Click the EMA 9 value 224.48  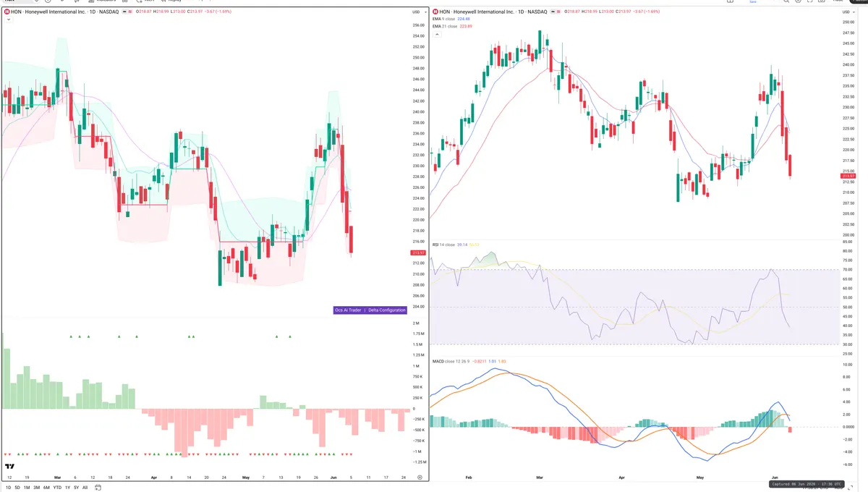pyautogui.click(x=464, y=20)
